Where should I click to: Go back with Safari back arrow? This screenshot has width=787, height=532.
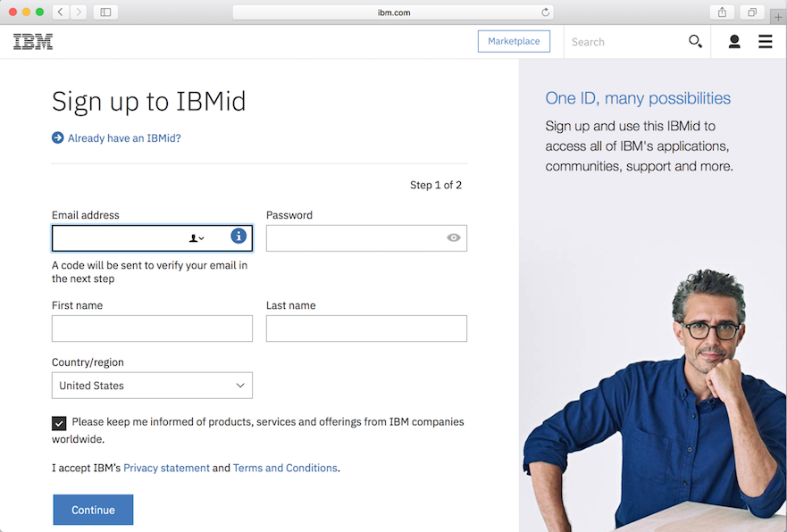(61, 12)
